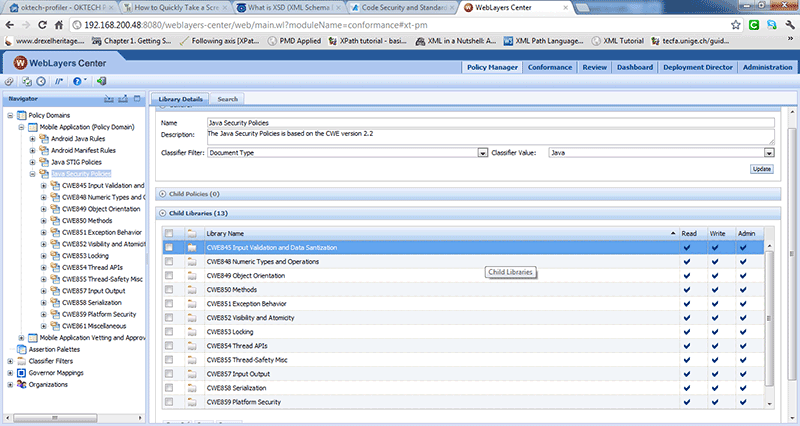Click the library table vertical scrollbar
The image size is (800, 426).
[x=769, y=318]
